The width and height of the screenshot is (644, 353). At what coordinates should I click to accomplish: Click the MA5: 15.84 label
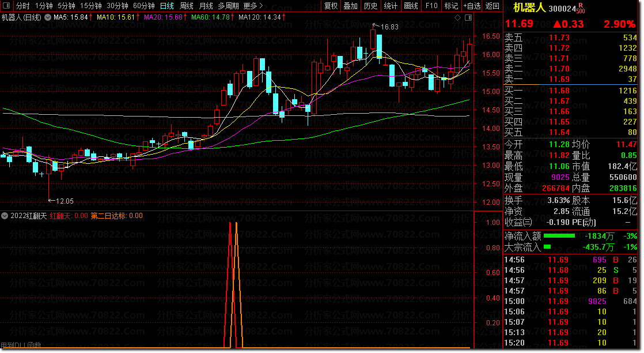tap(71, 17)
